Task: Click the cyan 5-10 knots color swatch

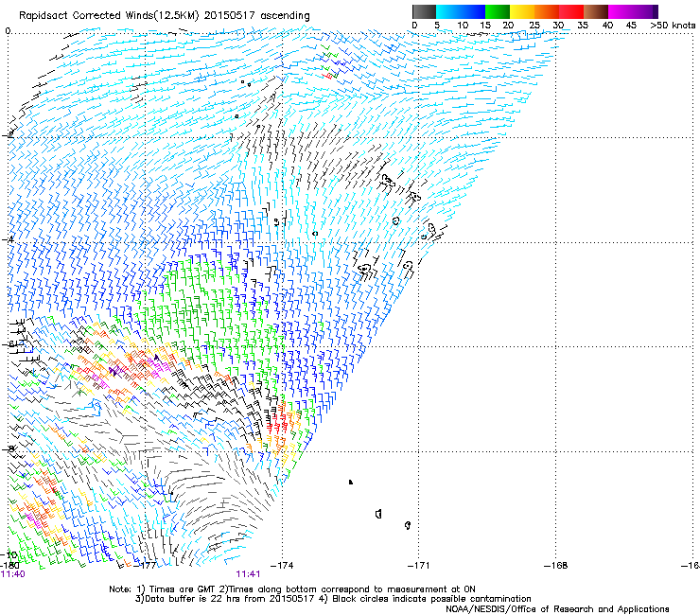Action: tap(448, 11)
